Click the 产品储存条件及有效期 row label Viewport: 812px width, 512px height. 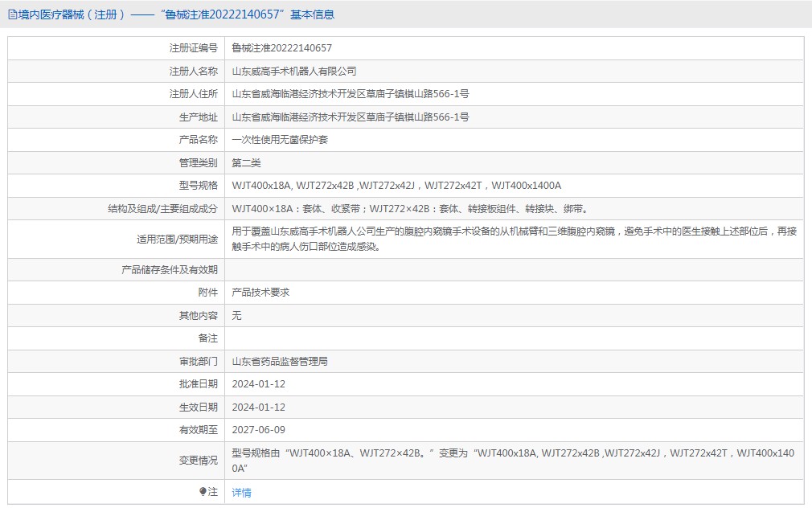pos(170,270)
